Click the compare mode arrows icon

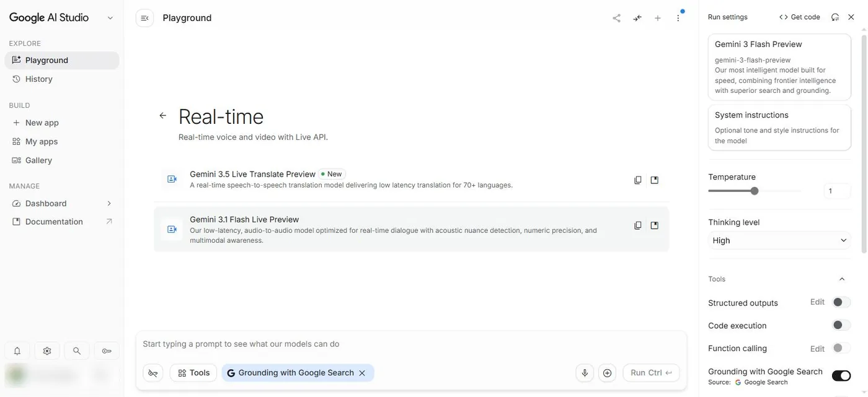click(x=637, y=18)
